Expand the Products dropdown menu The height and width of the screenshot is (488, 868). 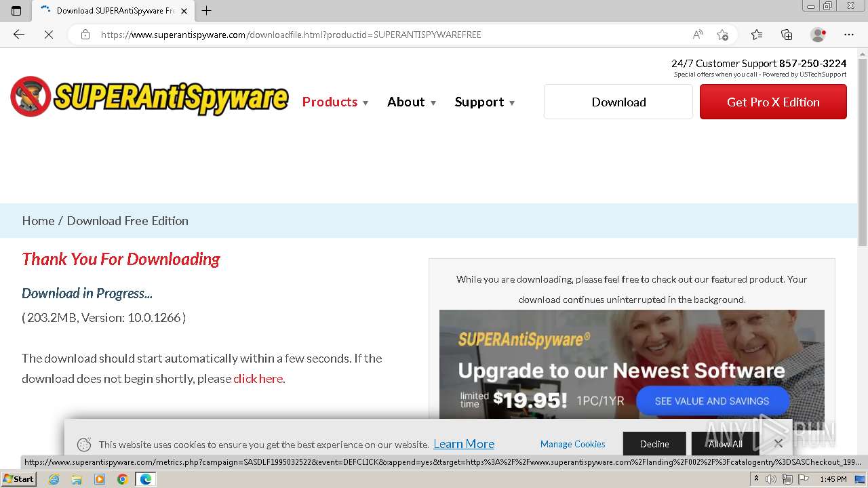[x=336, y=102]
